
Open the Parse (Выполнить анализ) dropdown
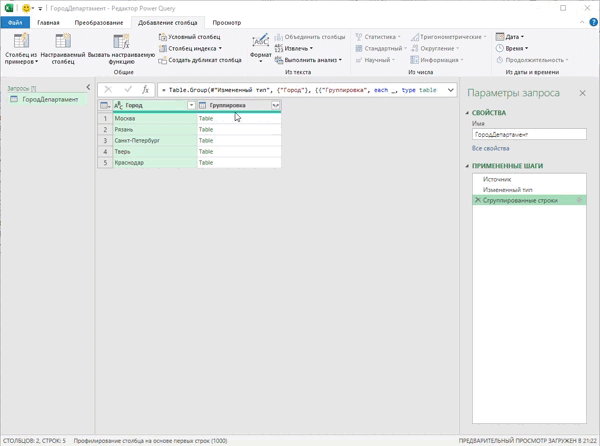pos(308,60)
